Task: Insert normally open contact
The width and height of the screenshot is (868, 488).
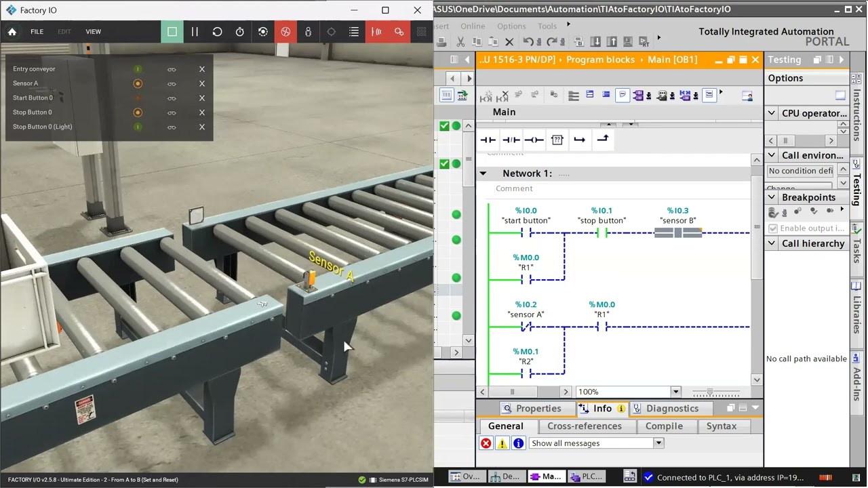Action: pos(488,140)
